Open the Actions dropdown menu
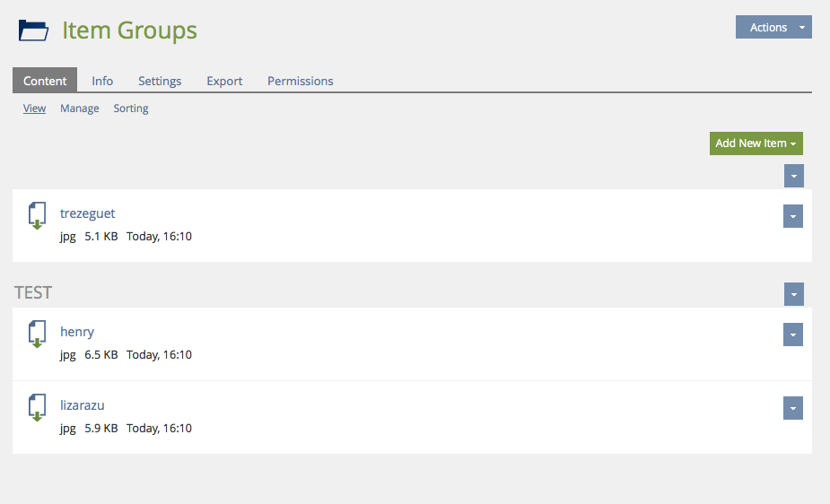The width and height of the screenshot is (830, 504). click(x=773, y=28)
